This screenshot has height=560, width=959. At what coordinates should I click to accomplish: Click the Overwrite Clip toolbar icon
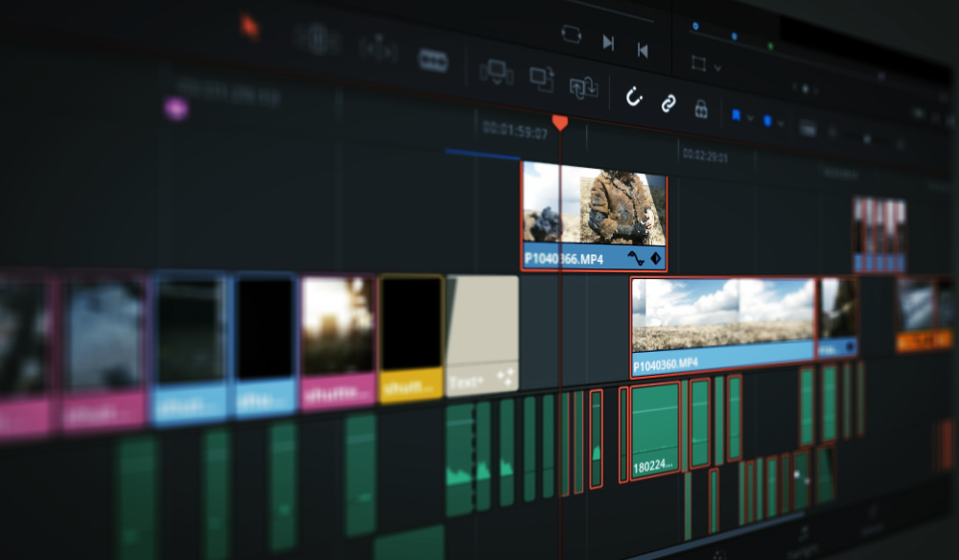(542, 80)
